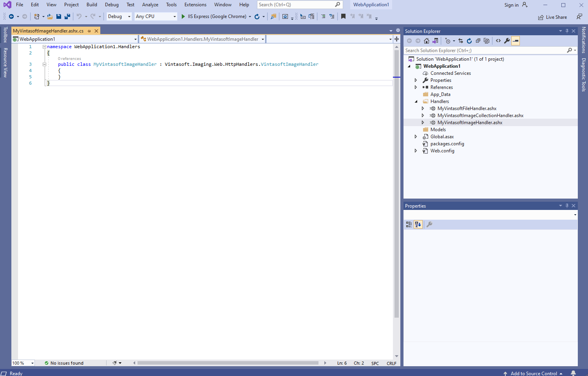Click Add to Source Control in status bar
The width and height of the screenshot is (588, 376).
(x=533, y=373)
